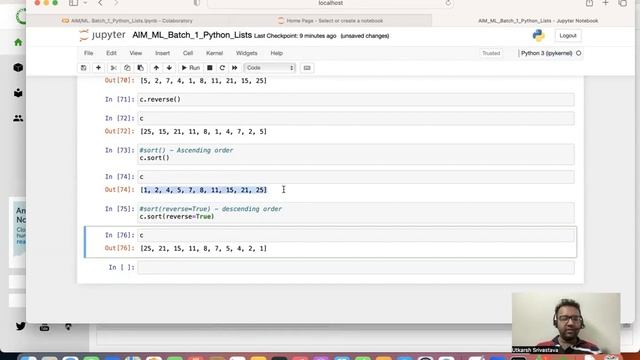Open the Insert menu

tap(162, 53)
